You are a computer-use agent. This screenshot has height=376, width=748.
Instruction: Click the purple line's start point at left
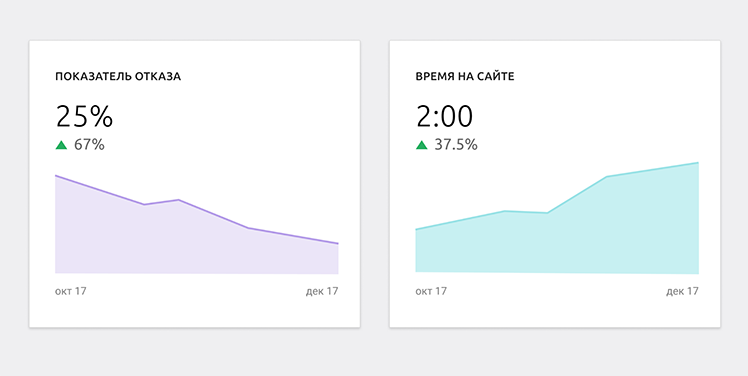[56, 176]
